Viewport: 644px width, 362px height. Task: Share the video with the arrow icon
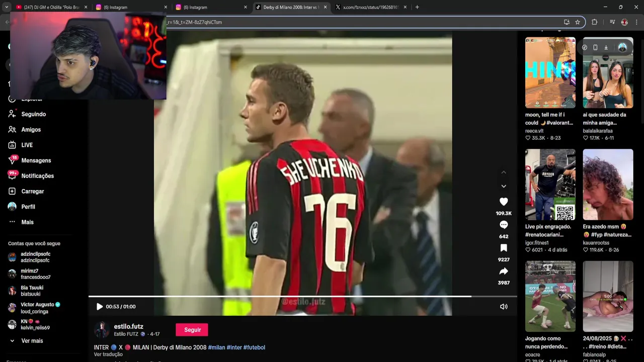504,271
